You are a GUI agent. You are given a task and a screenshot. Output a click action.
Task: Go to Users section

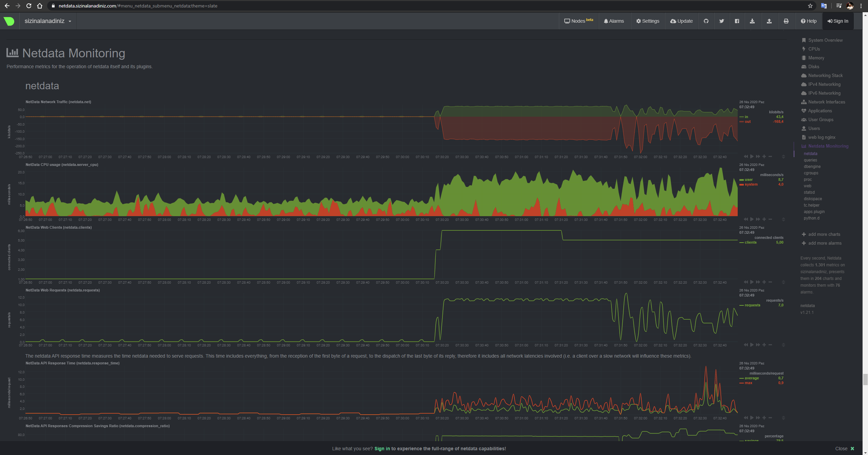(x=814, y=128)
